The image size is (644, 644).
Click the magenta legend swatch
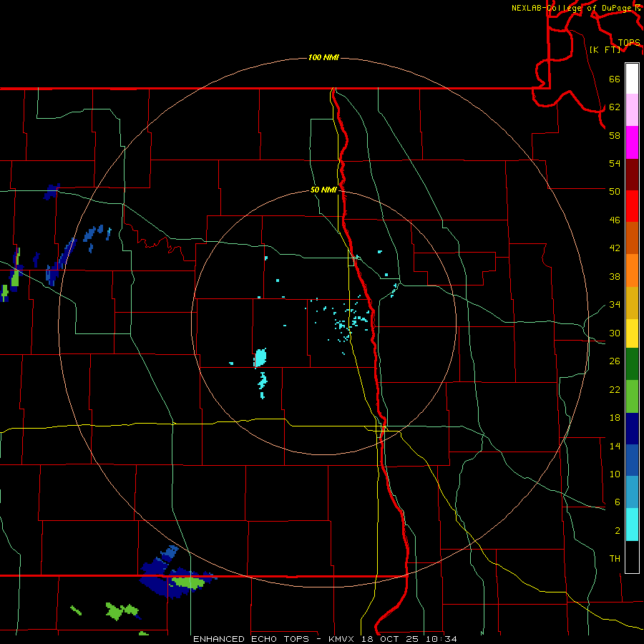pos(632,142)
